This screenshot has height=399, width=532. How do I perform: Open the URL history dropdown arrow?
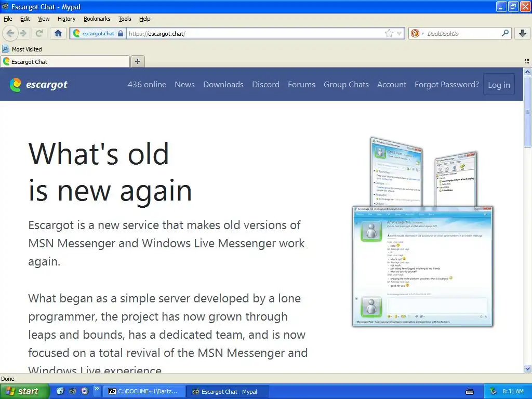(400, 33)
